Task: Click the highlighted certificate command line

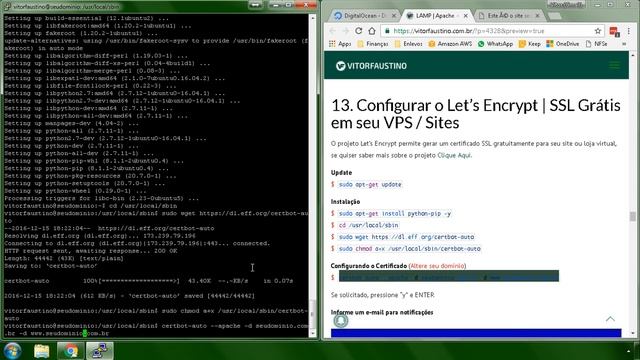Action: coord(449,276)
